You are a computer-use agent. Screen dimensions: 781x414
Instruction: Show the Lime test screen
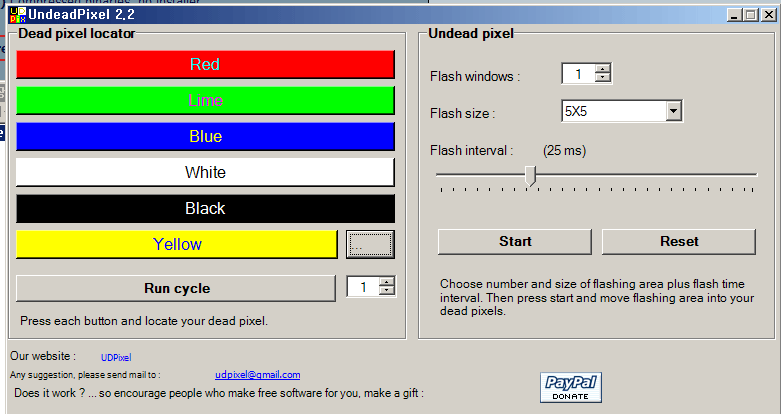pos(205,100)
